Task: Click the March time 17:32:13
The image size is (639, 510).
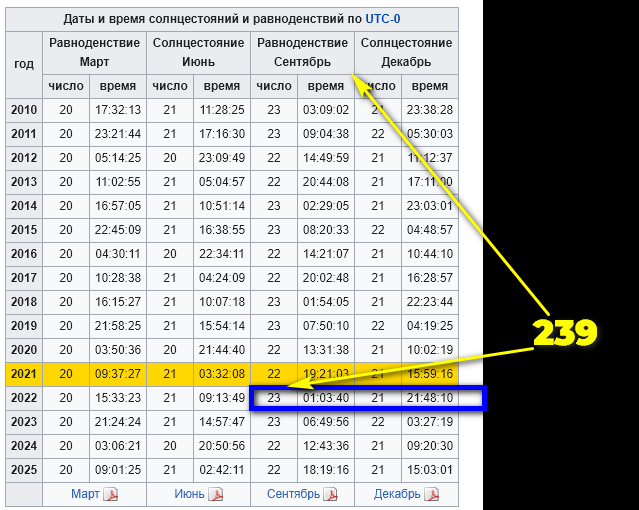Action: pos(118,110)
